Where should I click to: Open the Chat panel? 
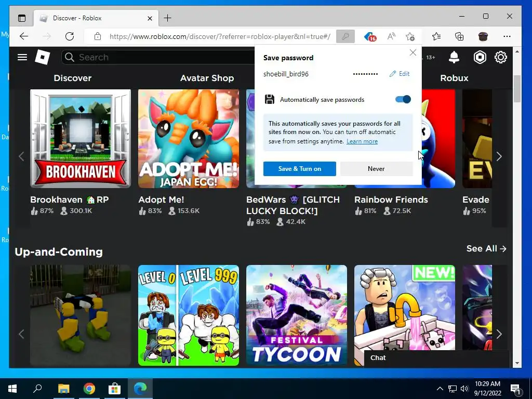click(x=436, y=358)
